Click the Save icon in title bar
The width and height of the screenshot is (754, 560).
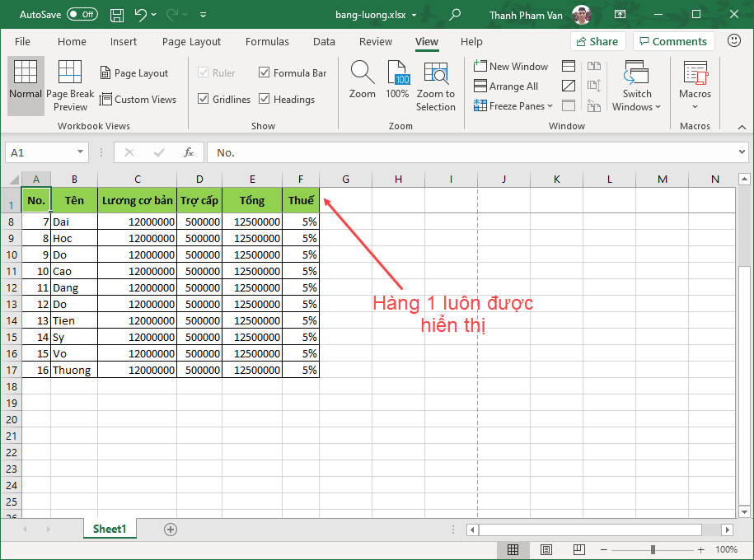tap(117, 15)
